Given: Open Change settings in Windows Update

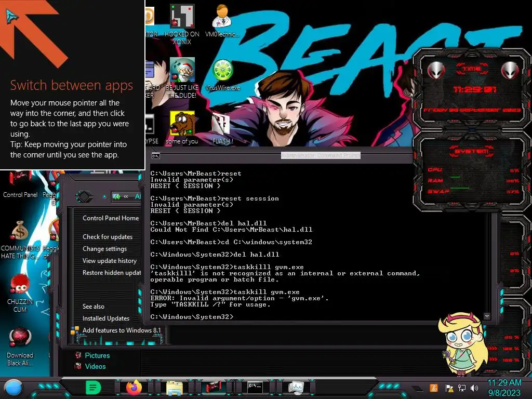Looking at the screenshot, I should (104, 249).
